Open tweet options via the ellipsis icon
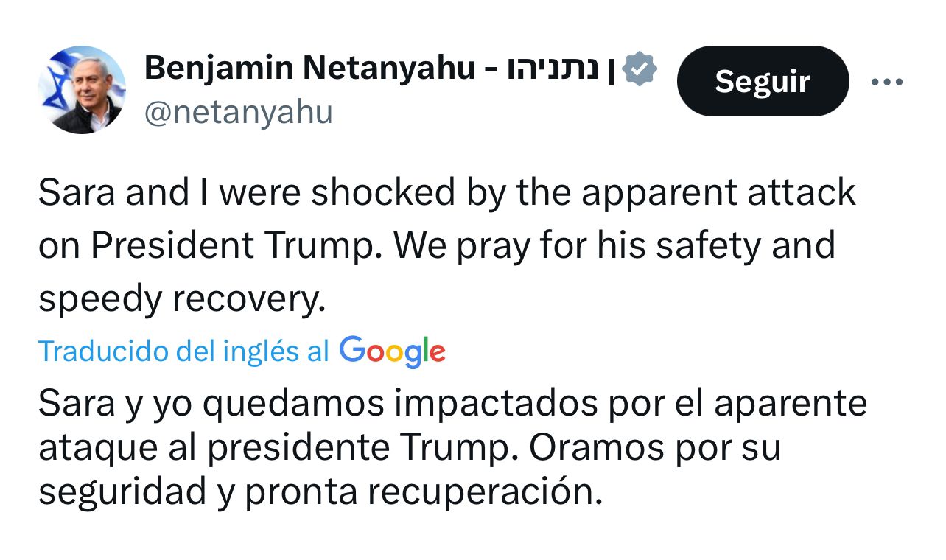The image size is (946, 560). tap(886, 81)
